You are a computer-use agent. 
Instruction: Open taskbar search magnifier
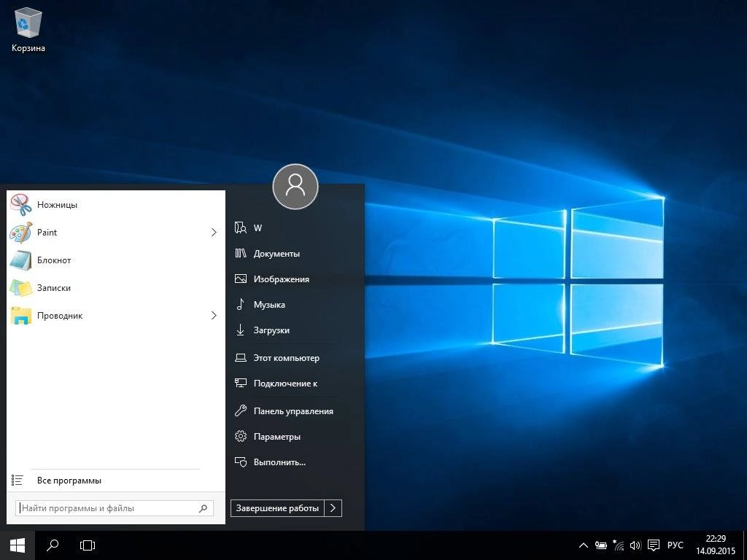point(53,545)
